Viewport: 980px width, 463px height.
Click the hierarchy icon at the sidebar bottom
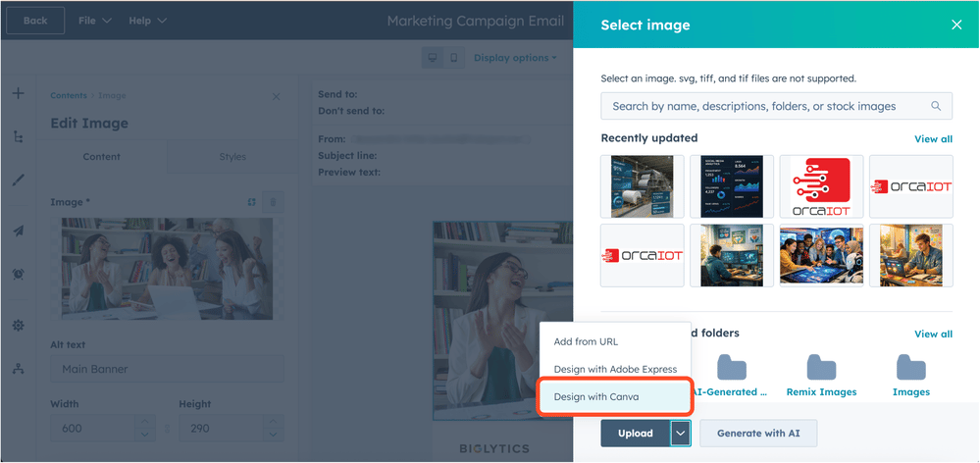[x=18, y=369]
